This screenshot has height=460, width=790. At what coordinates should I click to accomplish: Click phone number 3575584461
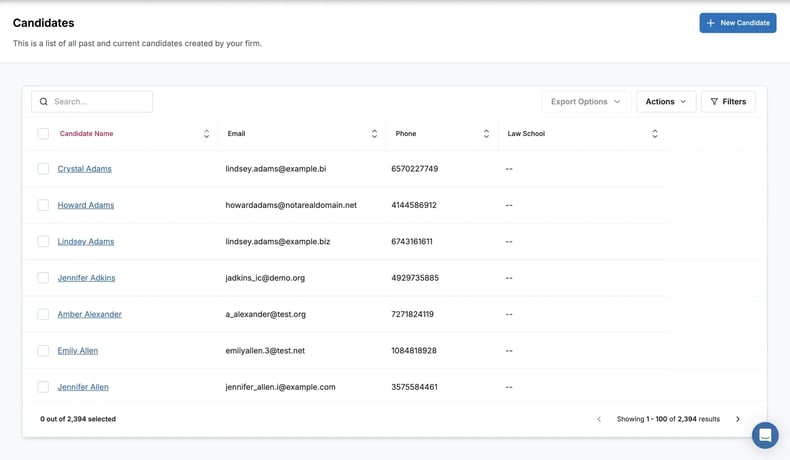click(414, 387)
